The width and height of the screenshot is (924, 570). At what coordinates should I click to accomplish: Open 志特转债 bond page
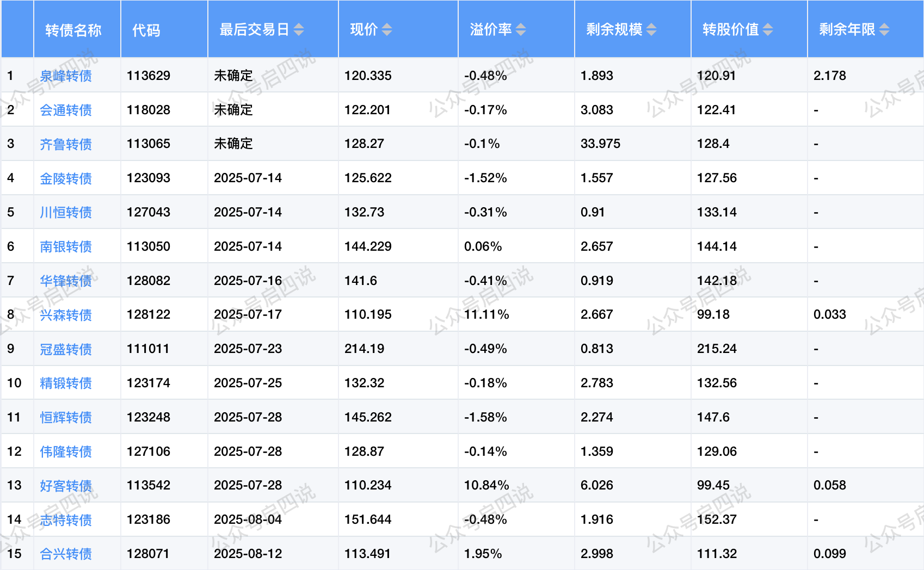pyautogui.click(x=66, y=520)
